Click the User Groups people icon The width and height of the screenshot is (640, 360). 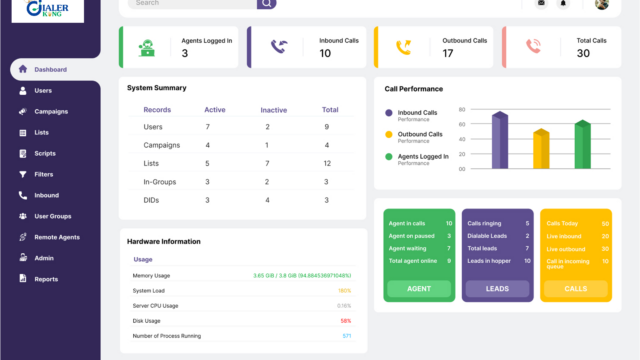tap(23, 216)
